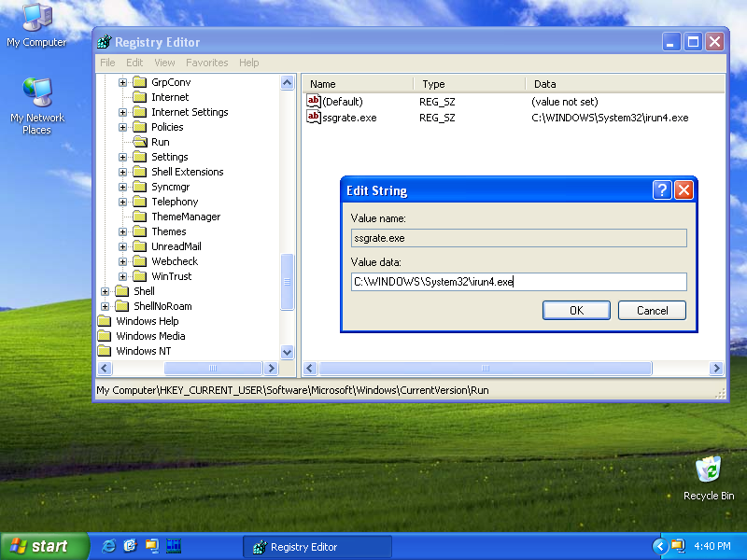Expand the Internet Settings tree node
The height and width of the screenshot is (560, 747).
click(x=122, y=112)
